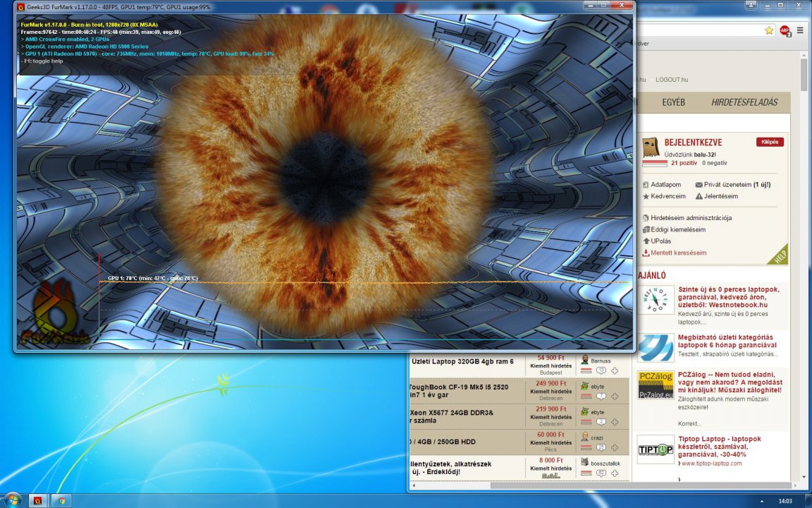The width and height of the screenshot is (812, 508).
Task: Open the LOGOUT.hu link
Action: click(x=672, y=79)
